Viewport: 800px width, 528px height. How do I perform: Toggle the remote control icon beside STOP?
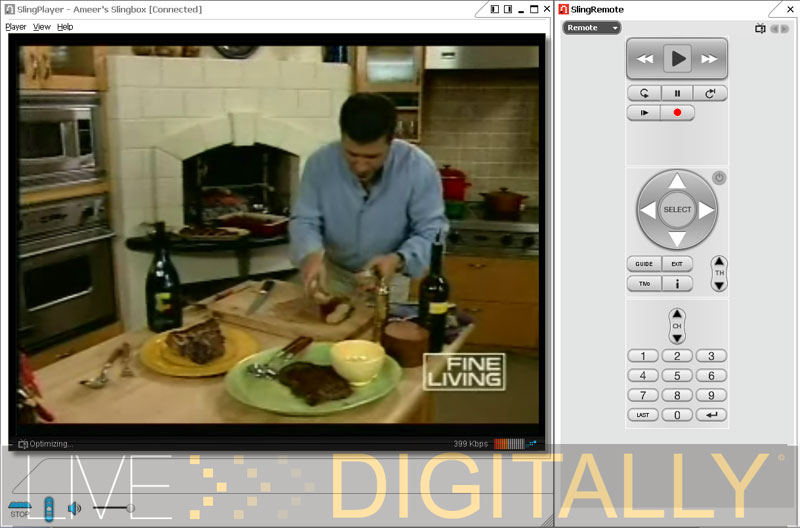pos(48,508)
